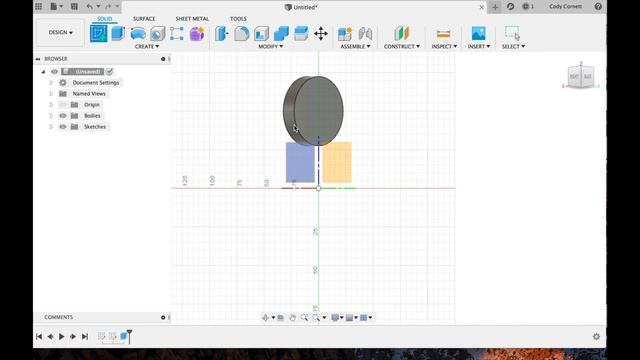Switch to the TOOLS tab

pyautogui.click(x=238, y=19)
